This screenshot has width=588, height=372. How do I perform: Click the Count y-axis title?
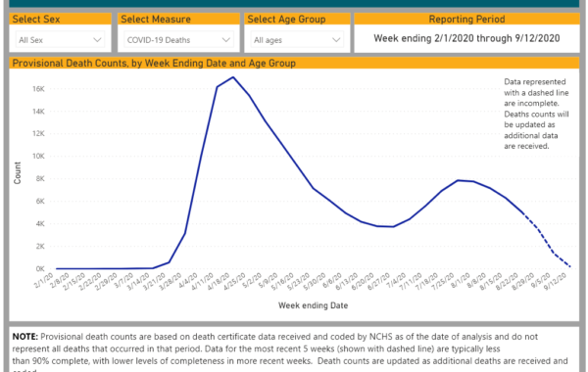coord(18,173)
